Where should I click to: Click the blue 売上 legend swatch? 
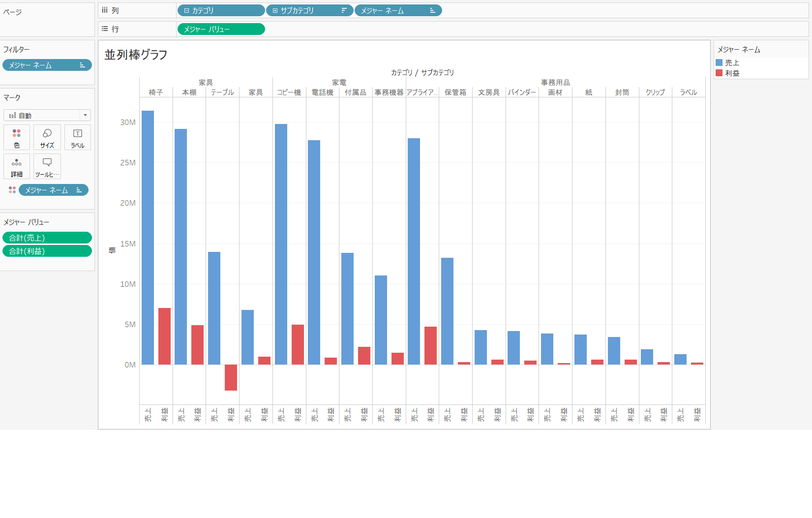[x=719, y=62]
